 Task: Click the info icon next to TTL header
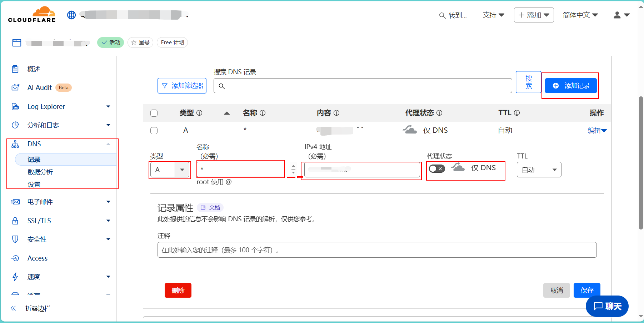(x=517, y=113)
